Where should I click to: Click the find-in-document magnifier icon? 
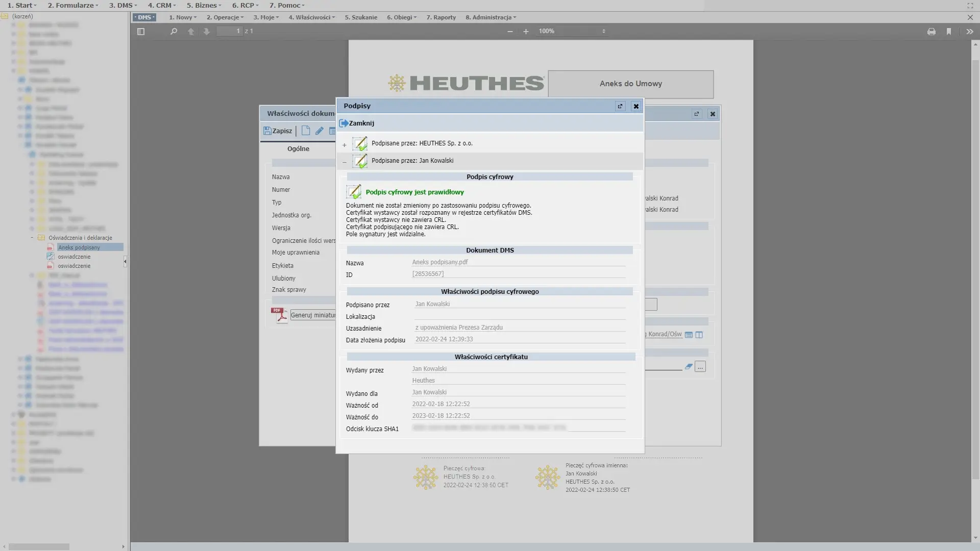pyautogui.click(x=174, y=32)
